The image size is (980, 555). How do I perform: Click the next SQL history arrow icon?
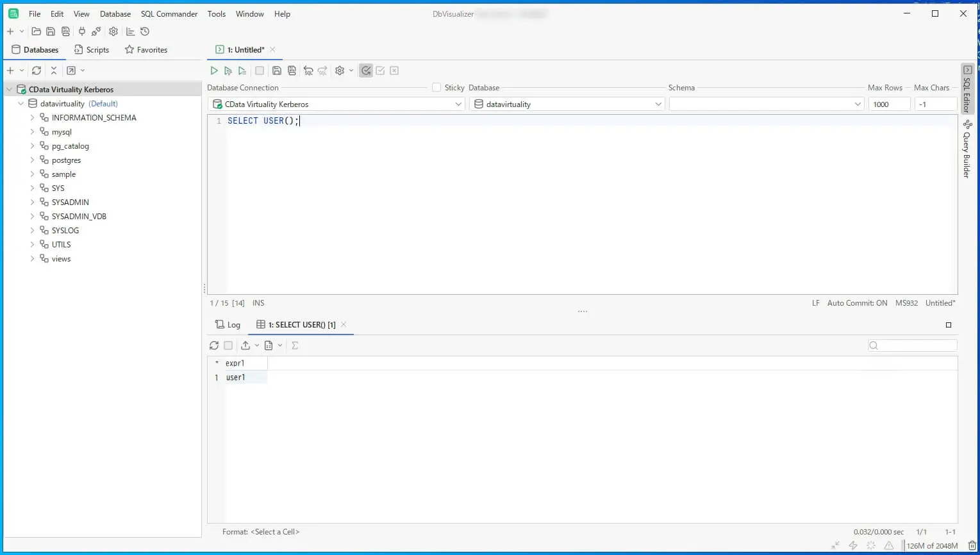322,70
